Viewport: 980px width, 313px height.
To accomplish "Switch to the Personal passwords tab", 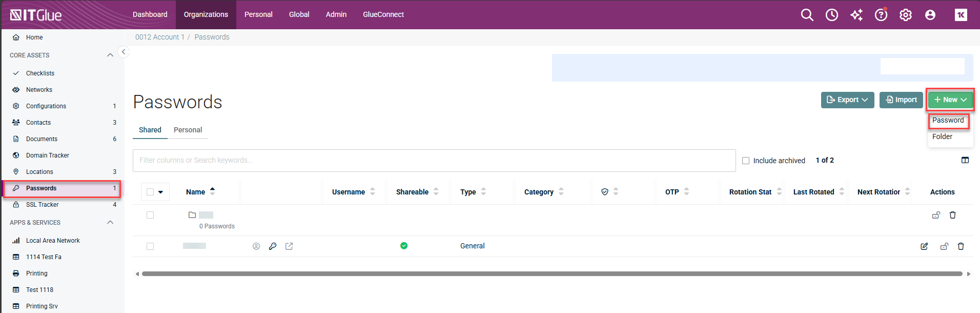I will 188,130.
